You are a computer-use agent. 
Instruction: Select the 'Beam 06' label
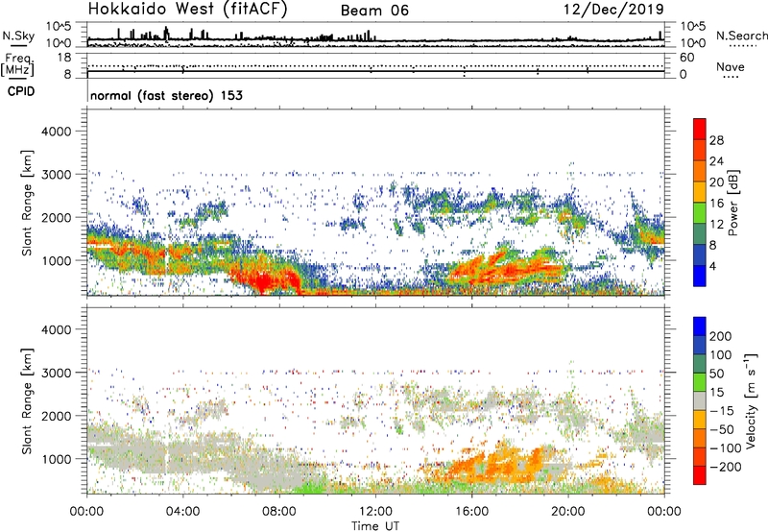(374, 11)
